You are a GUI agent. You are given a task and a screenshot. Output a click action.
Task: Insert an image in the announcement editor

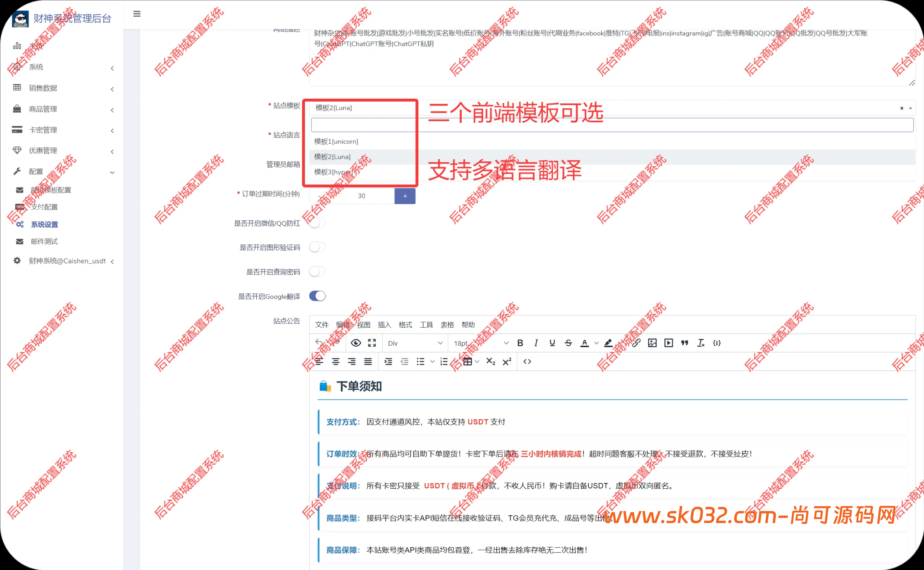tap(652, 343)
